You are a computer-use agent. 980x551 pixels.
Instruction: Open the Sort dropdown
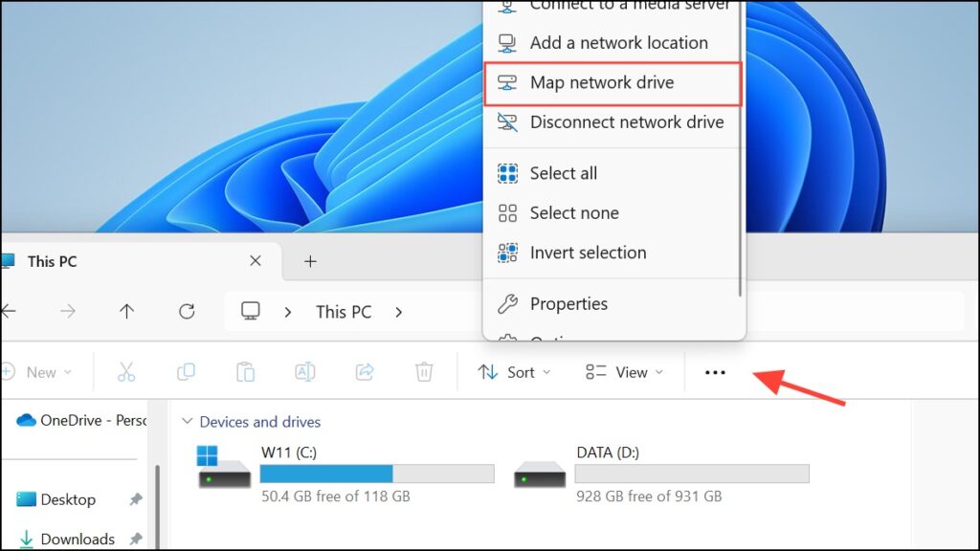[514, 372]
